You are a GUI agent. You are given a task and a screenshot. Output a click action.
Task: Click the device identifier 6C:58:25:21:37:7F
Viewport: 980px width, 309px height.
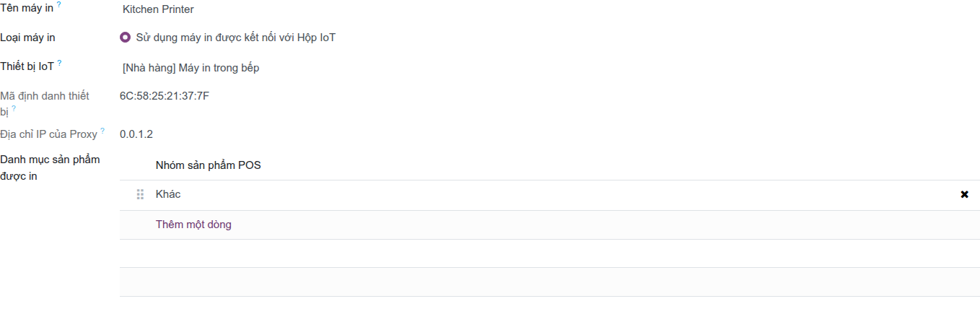tap(165, 96)
